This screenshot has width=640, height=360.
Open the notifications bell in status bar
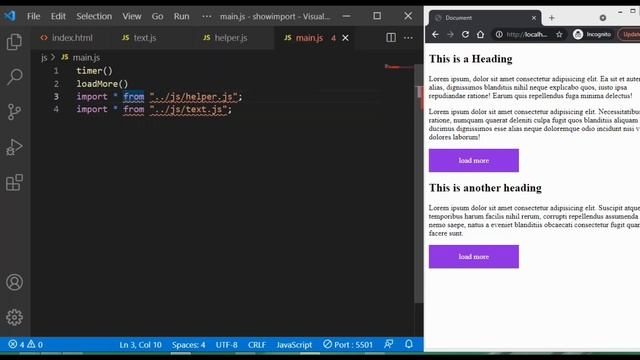[409, 344]
